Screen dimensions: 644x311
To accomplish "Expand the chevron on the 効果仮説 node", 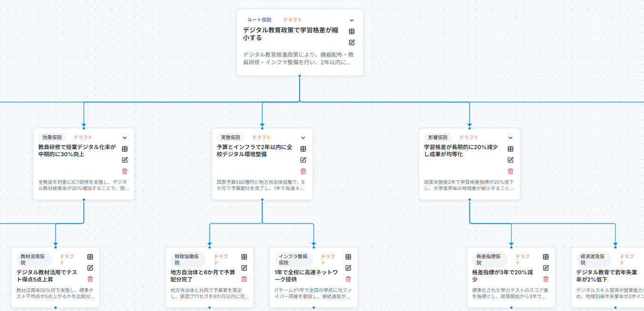I will (125, 138).
